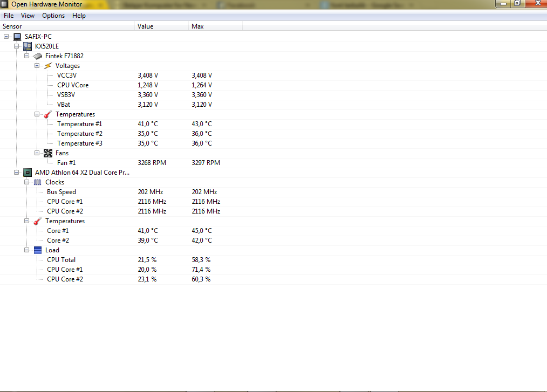Select Core #2 temperature row
547x392 pixels.
point(273,240)
